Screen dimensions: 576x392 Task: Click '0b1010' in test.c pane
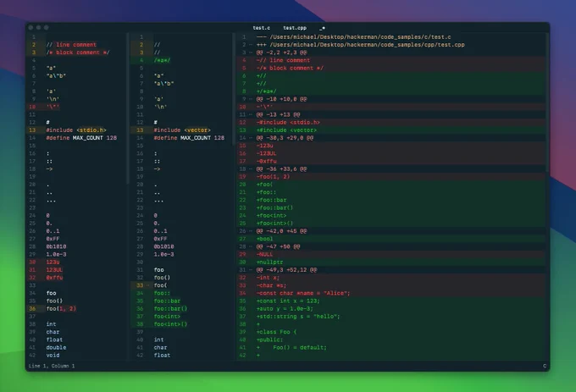[56, 246]
